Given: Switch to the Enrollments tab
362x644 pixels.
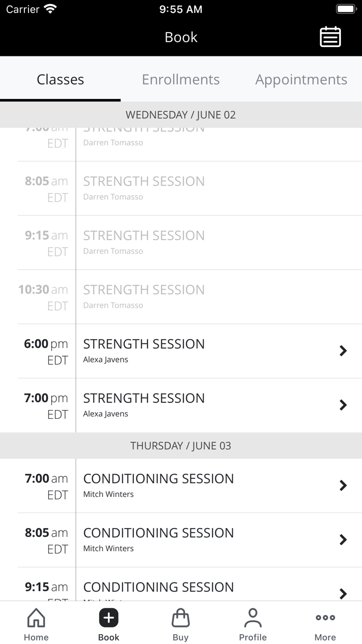Looking at the screenshot, I should pyautogui.click(x=180, y=79).
